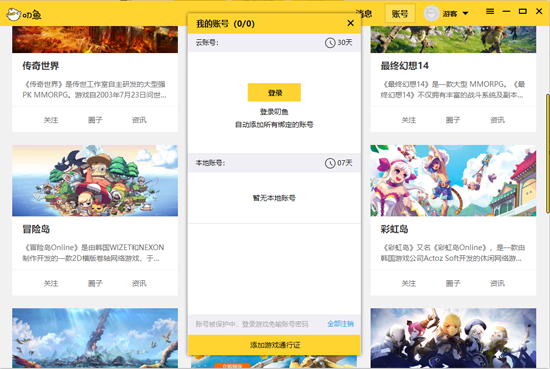Click the 最终幻想14 description text
The height and width of the screenshot is (369, 550).
point(453,89)
